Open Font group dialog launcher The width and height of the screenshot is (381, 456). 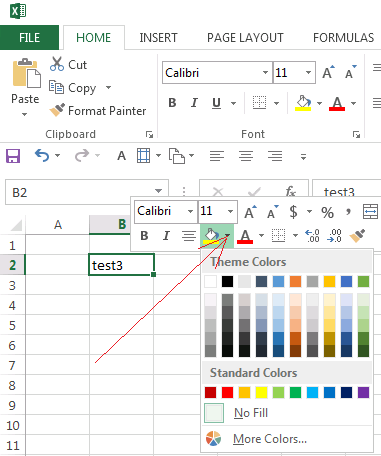pos(357,134)
